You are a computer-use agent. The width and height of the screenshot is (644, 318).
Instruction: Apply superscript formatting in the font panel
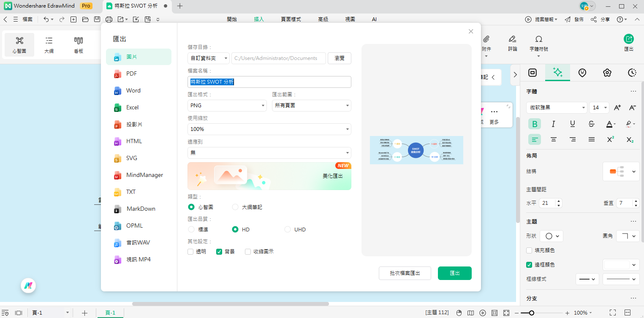point(610,139)
